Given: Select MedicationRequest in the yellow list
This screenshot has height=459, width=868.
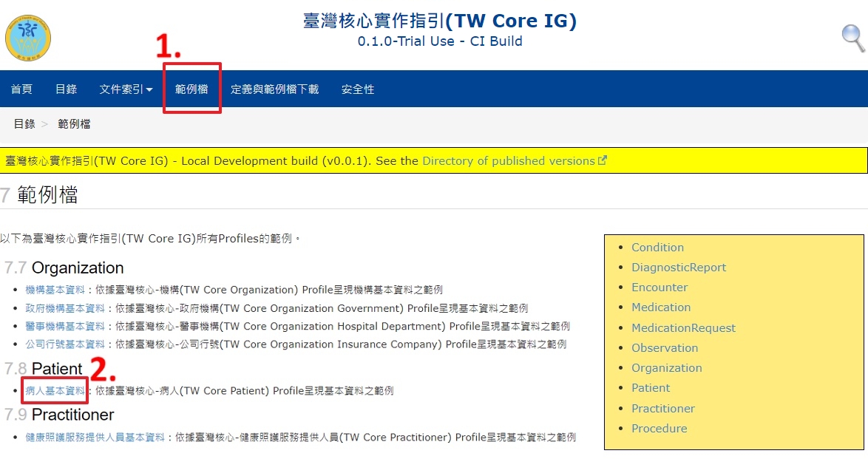Looking at the screenshot, I should [x=683, y=328].
